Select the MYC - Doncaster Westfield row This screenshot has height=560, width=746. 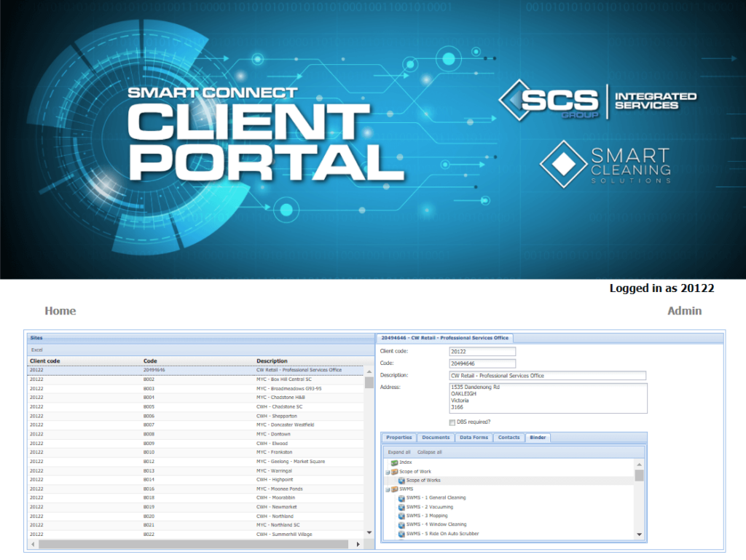point(195,425)
